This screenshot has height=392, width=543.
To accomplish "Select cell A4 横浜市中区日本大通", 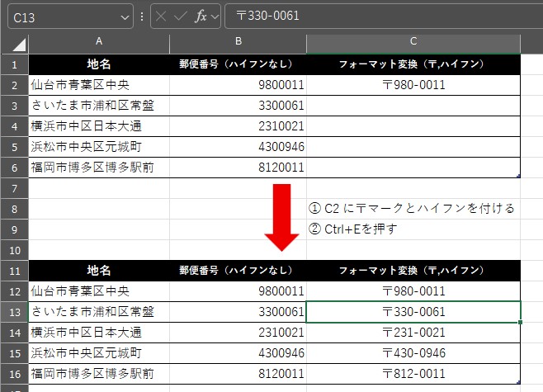I will [99, 126].
